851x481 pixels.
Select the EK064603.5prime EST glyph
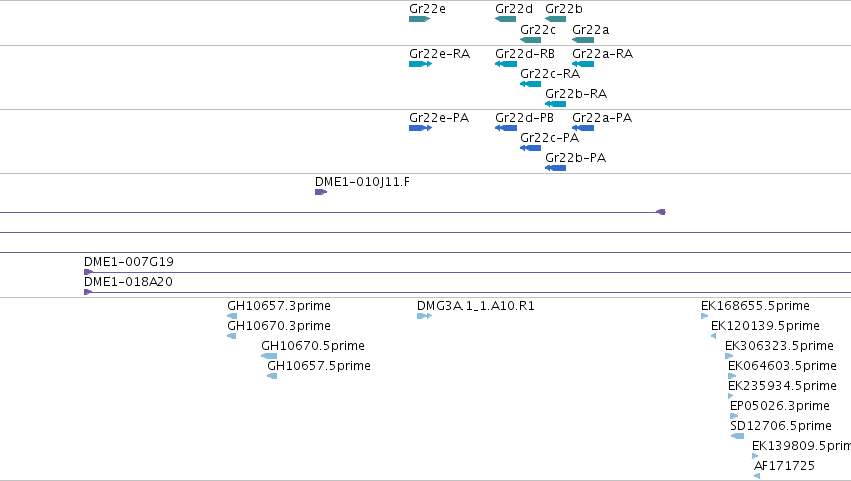pos(732,376)
